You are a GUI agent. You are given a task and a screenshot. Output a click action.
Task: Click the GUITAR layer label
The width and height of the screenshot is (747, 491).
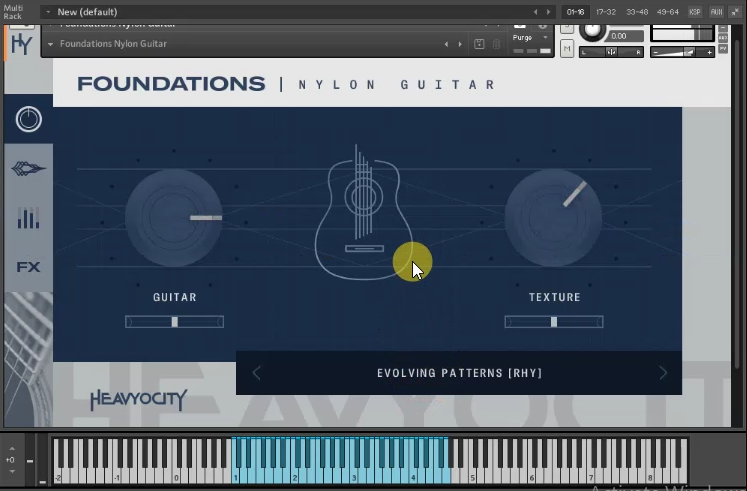point(174,297)
